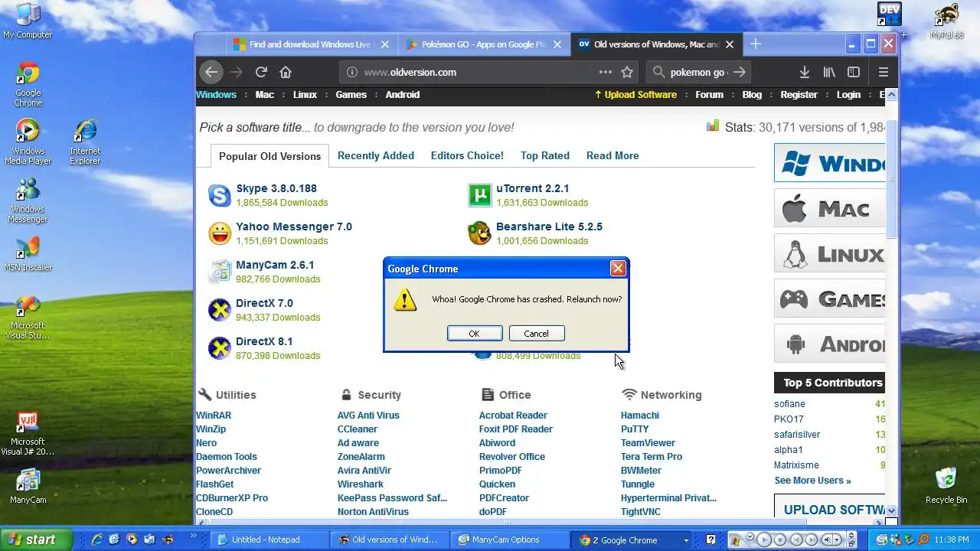The height and width of the screenshot is (551, 980).
Task: Select the Editors Choice! tab
Action: point(467,155)
